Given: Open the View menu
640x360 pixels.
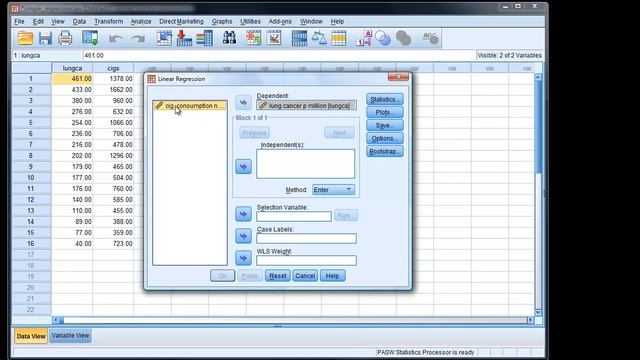Looking at the screenshot, I should pos(58,21).
